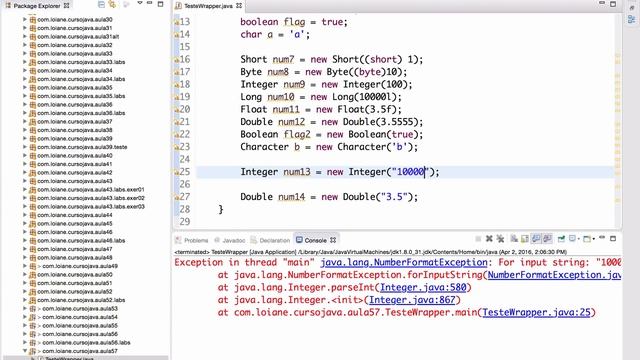This screenshot has height=360, width=640.
Task: Clear the Console output
Action: pyautogui.click(x=514, y=239)
